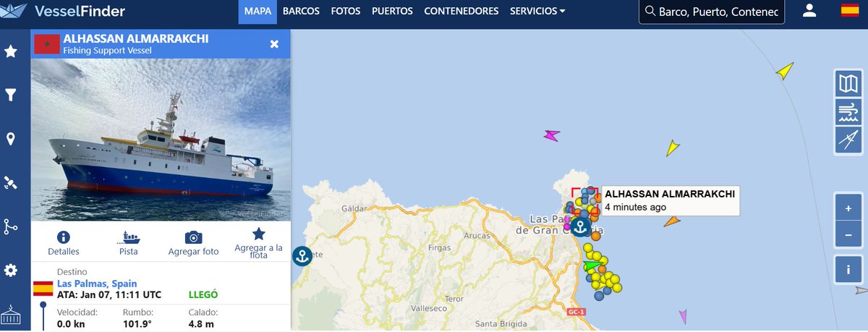Zoom out the map with minus
This screenshot has width=868, height=332.
tap(847, 234)
